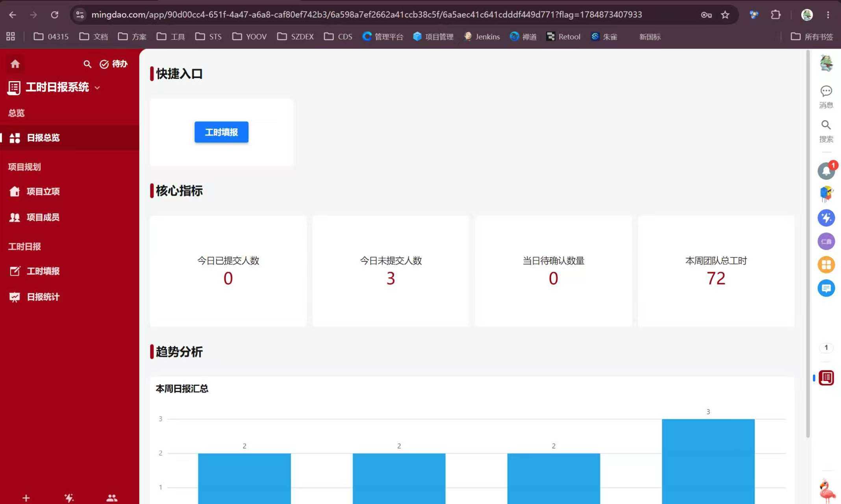
Task: Click the plus icon at sidebar bottom
Action: (x=26, y=498)
